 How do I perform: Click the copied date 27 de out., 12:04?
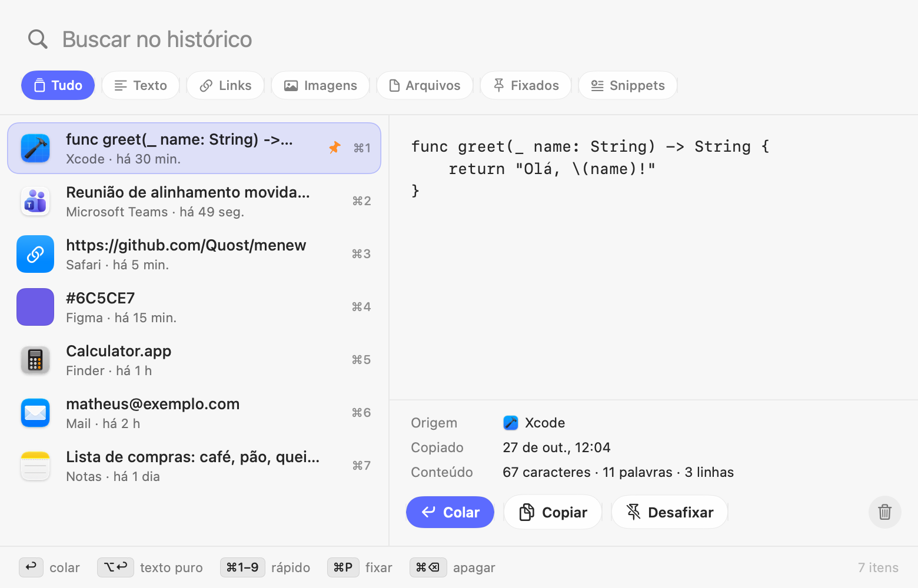(x=557, y=447)
